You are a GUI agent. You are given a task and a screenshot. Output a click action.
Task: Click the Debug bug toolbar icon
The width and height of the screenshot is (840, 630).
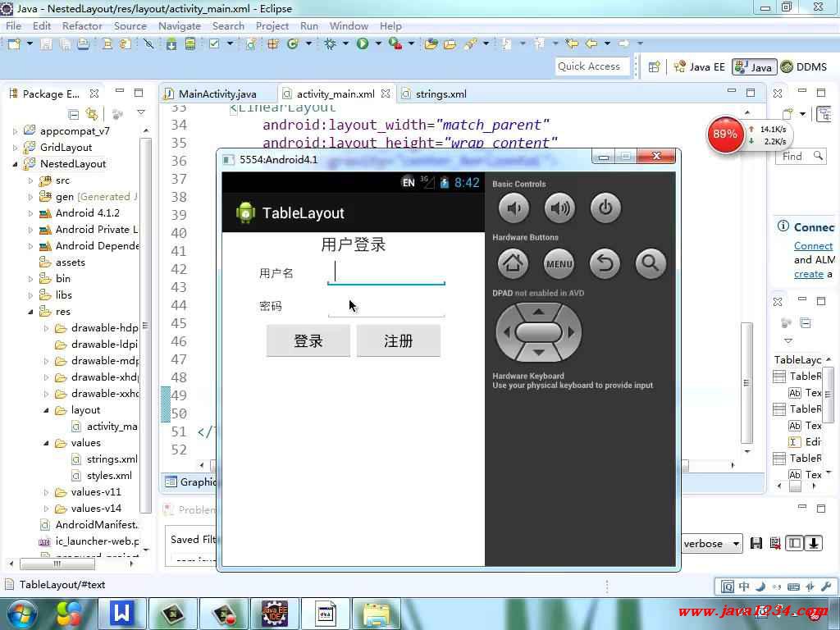[x=330, y=44]
